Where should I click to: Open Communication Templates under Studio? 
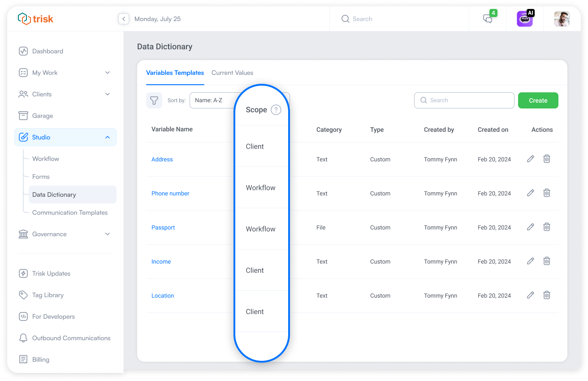[70, 212]
